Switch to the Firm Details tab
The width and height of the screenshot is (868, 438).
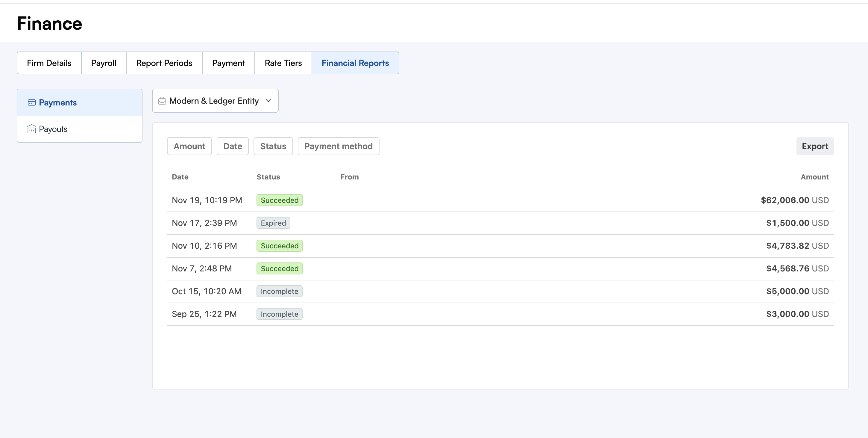[49, 63]
